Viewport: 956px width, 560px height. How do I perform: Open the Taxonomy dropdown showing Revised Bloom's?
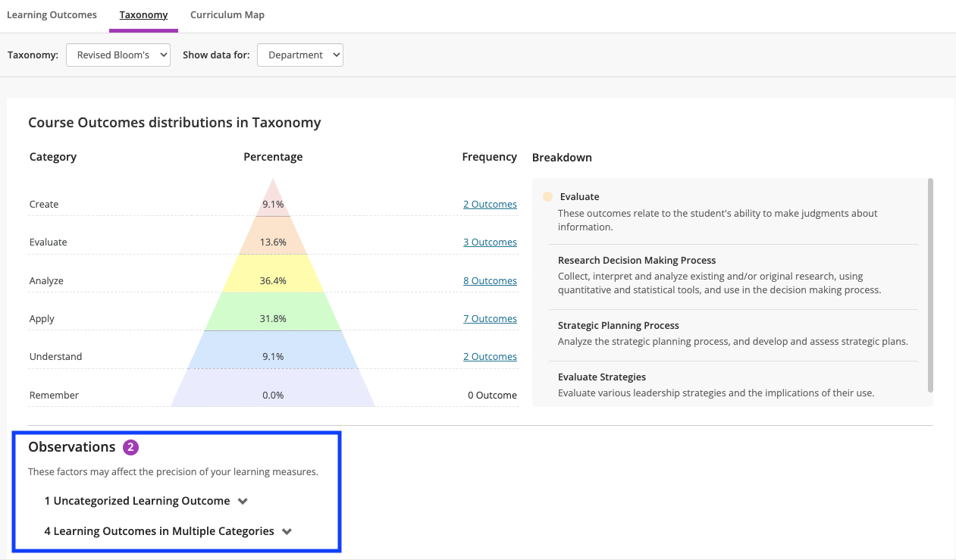click(118, 55)
